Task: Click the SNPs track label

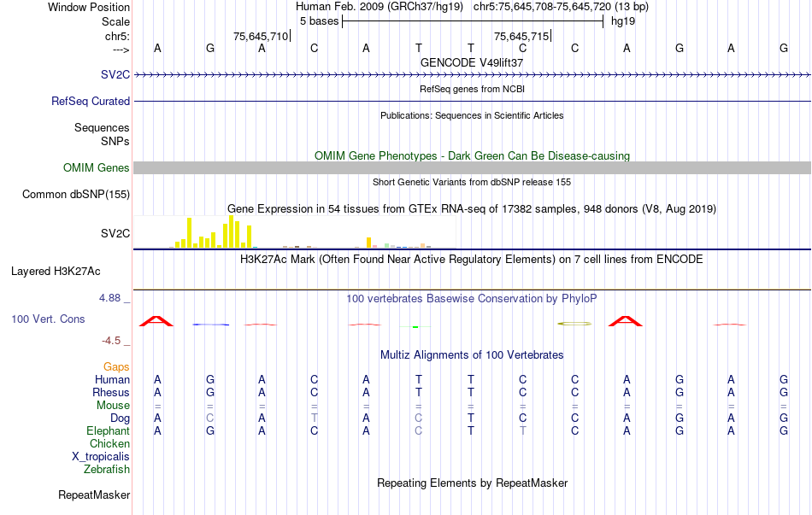Action: click(x=115, y=141)
